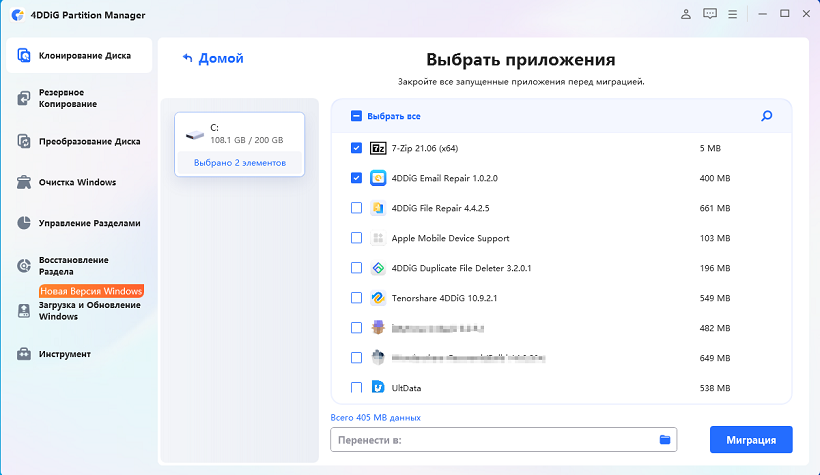Click the Выбрать все label
Viewport: 820px width, 475px height.
pyautogui.click(x=394, y=116)
